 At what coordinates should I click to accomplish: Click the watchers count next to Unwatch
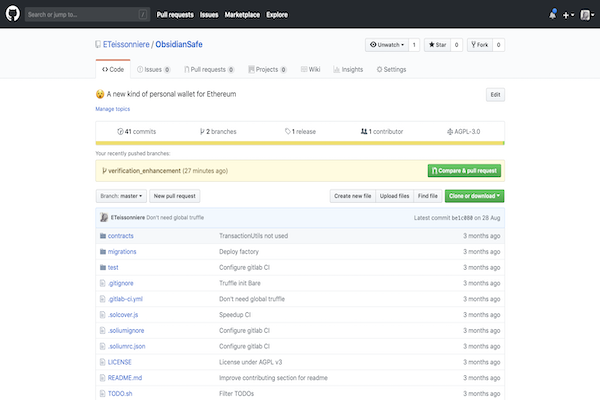[414, 45]
